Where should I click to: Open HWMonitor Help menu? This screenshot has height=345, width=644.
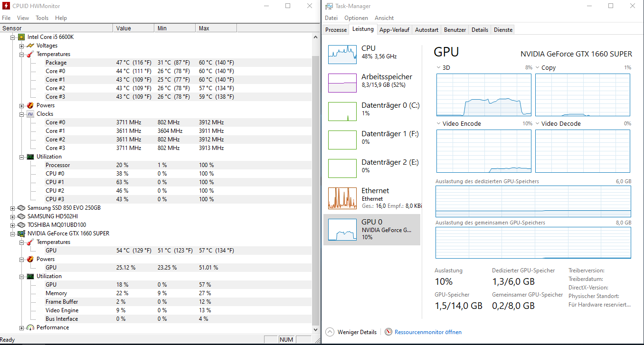coord(61,18)
